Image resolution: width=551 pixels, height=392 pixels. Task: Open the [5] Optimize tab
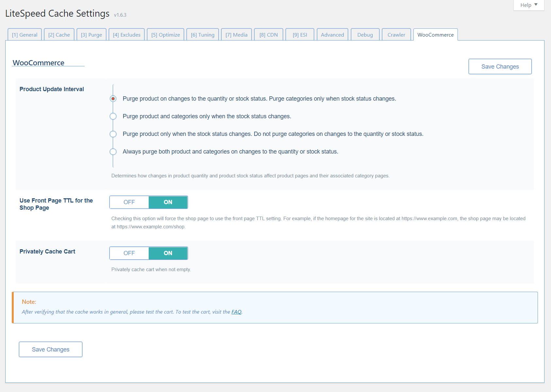tap(165, 35)
